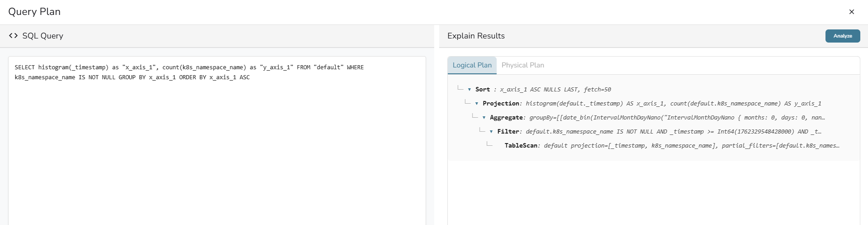Viewport: 868px width, 225px height.
Task: Click the SQL Query panel header
Action: (217, 36)
